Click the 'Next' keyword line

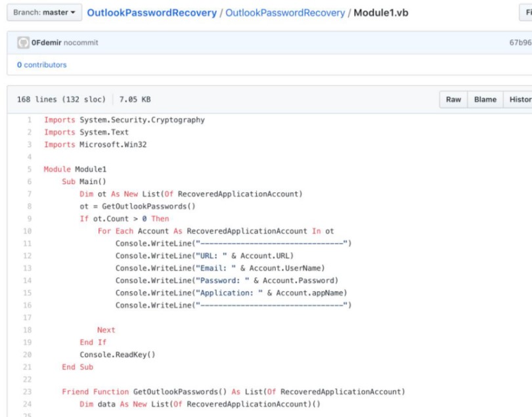pyautogui.click(x=106, y=330)
